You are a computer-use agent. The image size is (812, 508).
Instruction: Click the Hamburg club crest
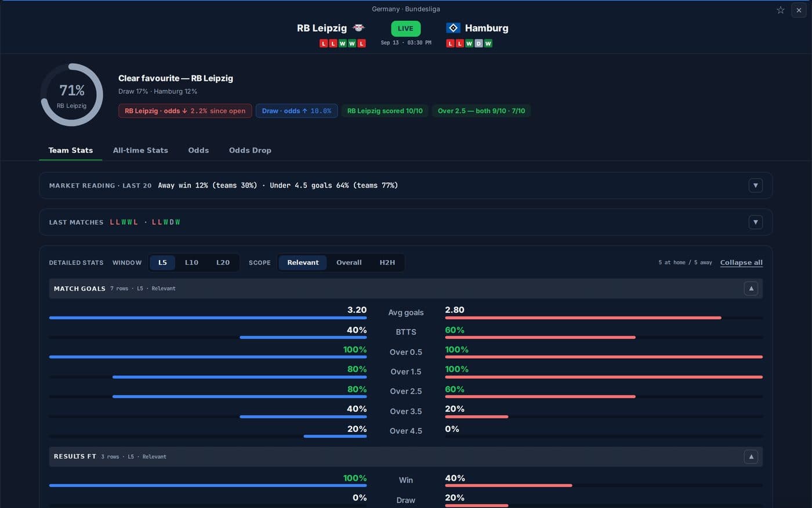tap(453, 28)
